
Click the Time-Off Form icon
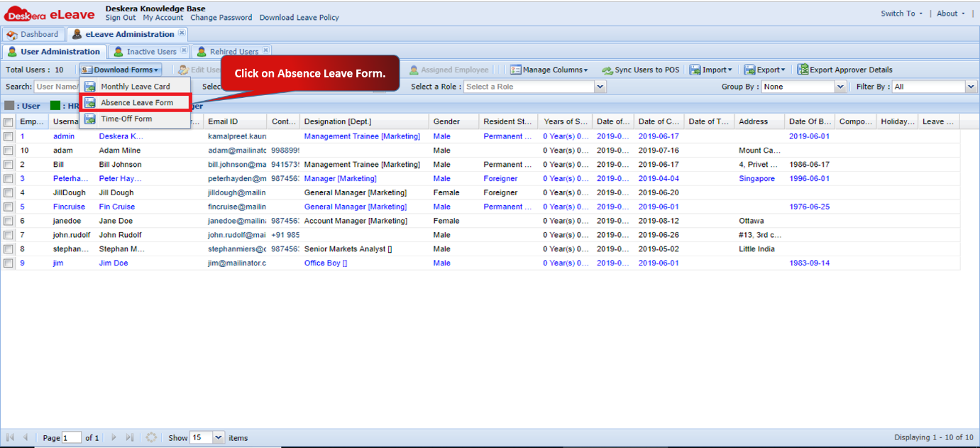coord(90,119)
